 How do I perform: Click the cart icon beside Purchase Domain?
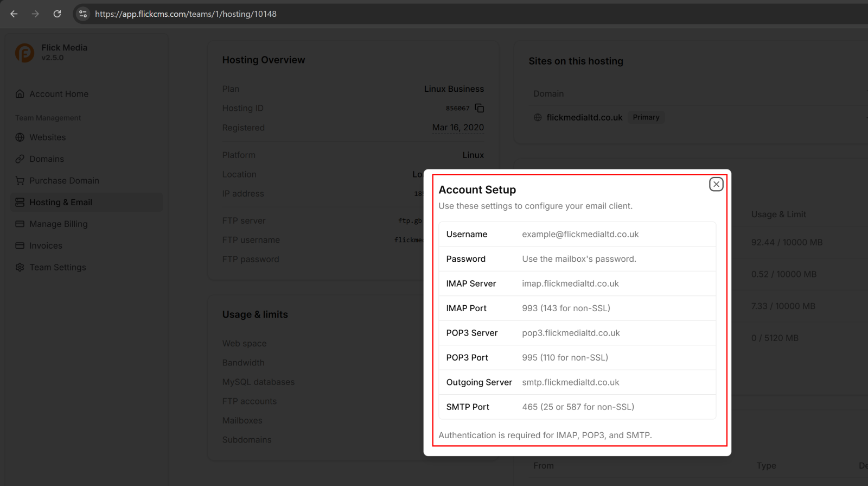20,181
